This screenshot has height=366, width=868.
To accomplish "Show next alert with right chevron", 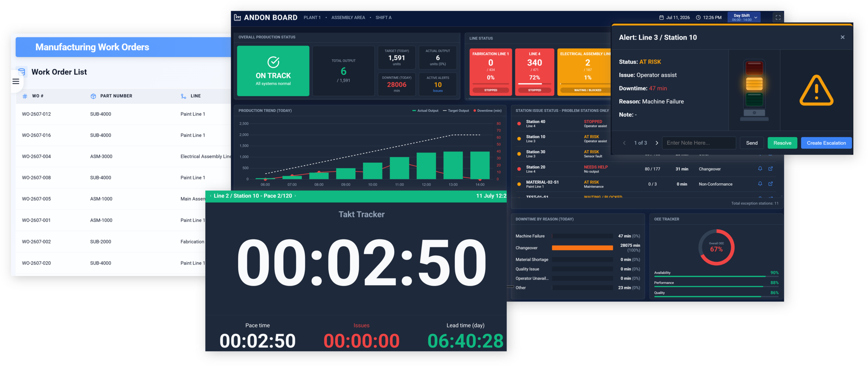I will pos(657,143).
